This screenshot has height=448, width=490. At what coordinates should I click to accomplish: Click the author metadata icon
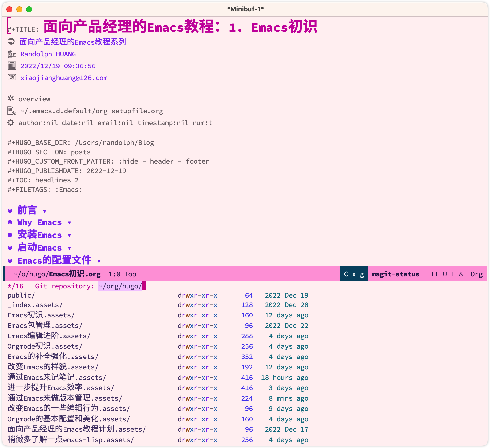[12, 54]
